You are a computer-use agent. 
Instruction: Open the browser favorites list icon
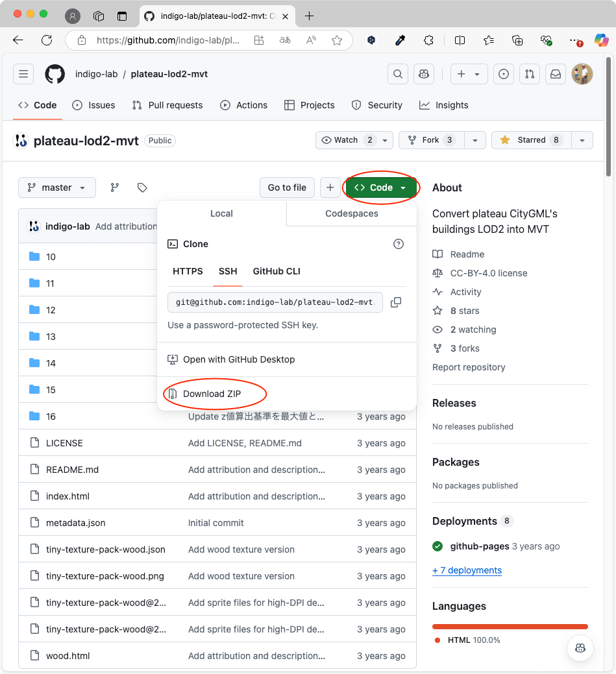(x=488, y=40)
